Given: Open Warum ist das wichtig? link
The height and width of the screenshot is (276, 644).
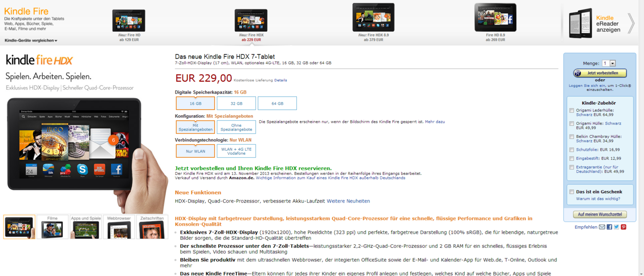Looking at the screenshot, I should [x=598, y=199].
